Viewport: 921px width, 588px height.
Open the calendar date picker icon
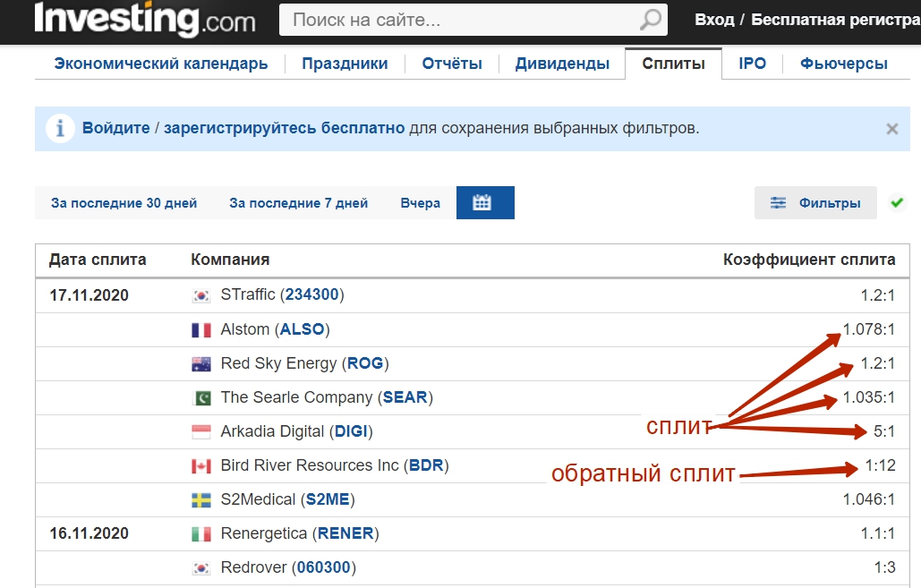coord(484,202)
